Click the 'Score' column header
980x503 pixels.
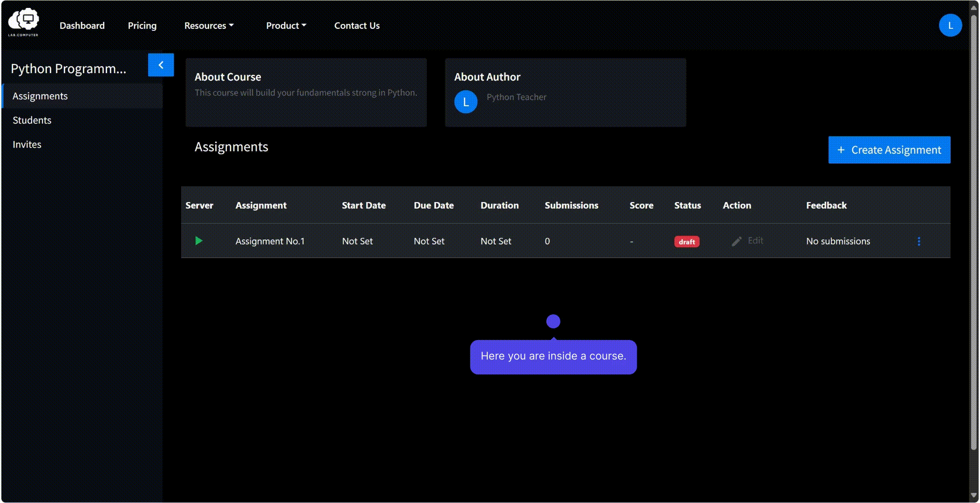coord(641,205)
